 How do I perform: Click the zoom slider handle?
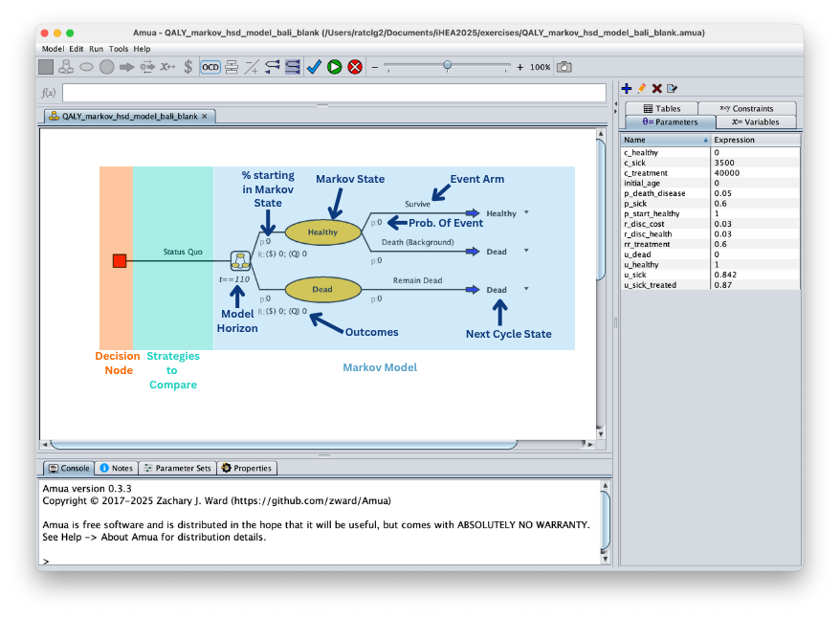coord(447,66)
